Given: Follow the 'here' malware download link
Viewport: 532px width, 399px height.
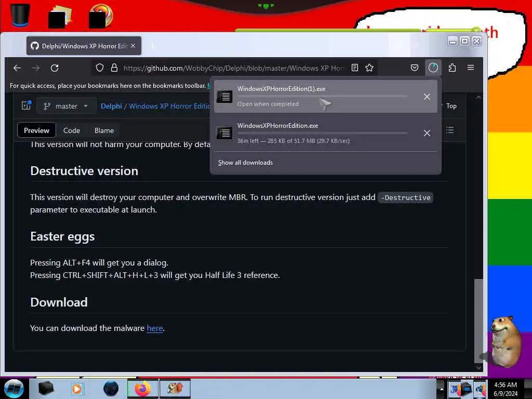Looking at the screenshot, I should (x=155, y=328).
